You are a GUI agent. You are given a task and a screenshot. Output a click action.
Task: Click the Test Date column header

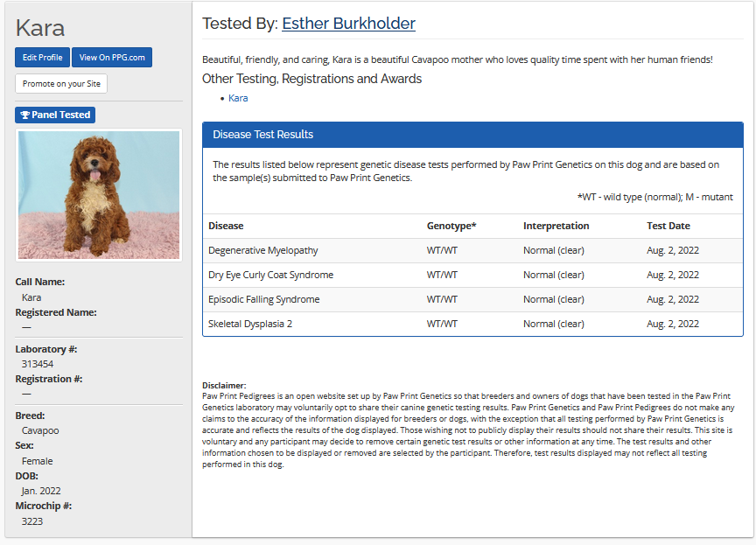668,226
